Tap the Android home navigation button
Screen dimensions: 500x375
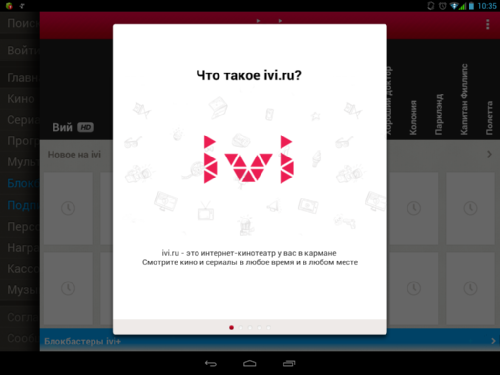click(250, 363)
